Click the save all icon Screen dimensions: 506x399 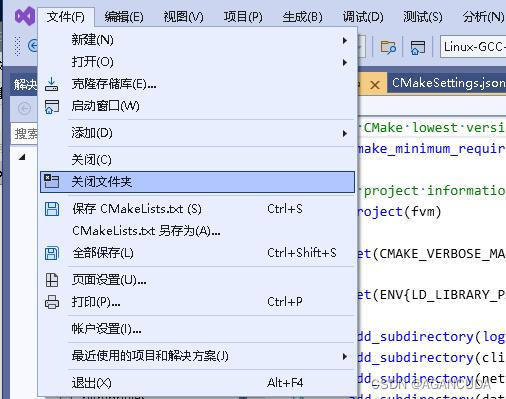point(52,253)
